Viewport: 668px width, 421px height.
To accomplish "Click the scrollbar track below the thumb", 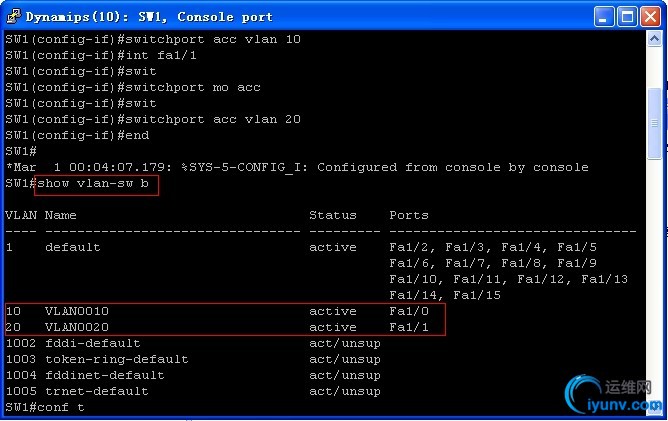I will click(x=654, y=264).
